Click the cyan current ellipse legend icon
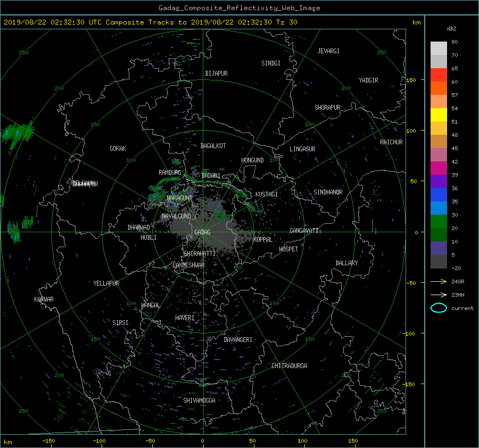Screen dimensions: 479x448 click(439, 308)
